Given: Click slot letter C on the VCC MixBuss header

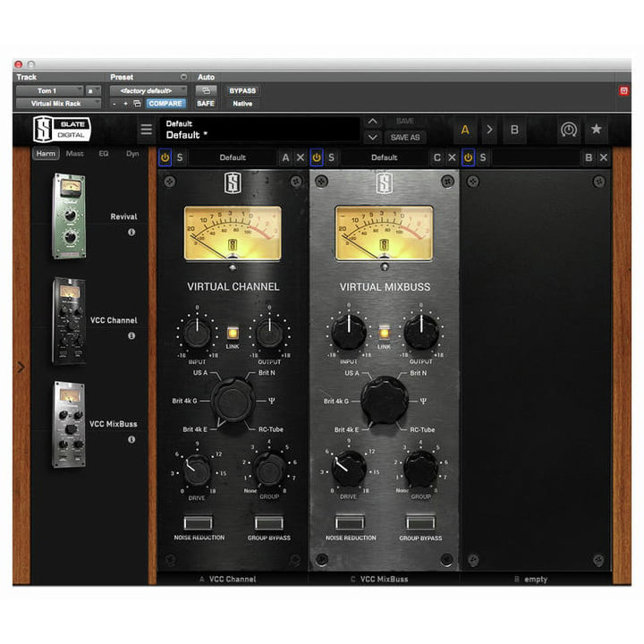Looking at the screenshot, I should pyautogui.click(x=437, y=157).
